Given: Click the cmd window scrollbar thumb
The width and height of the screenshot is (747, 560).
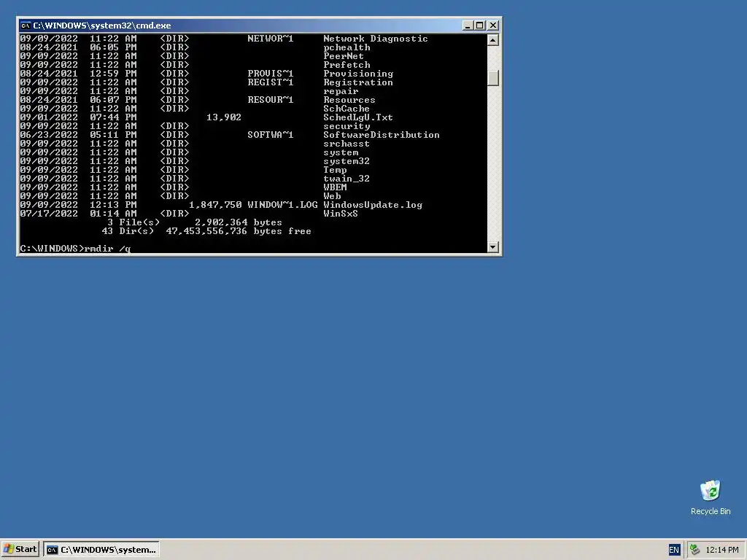Looking at the screenshot, I should pos(492,77).
